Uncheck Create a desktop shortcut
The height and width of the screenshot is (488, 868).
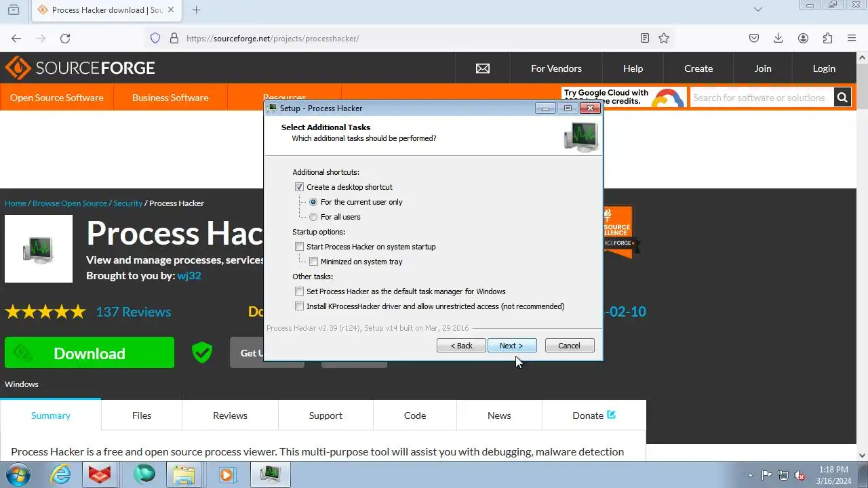pyautogui.click(x=299, y=187)
